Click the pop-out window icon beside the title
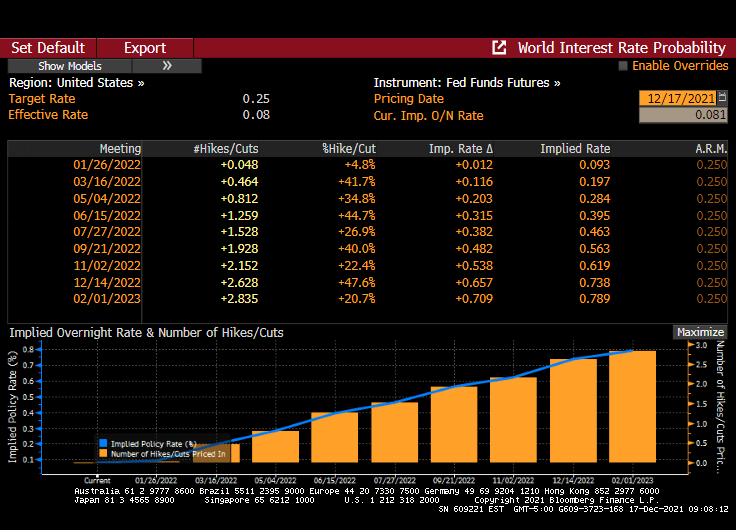Image resolution: width=736 pixels, height=530 pixels. tap(499, 48)
